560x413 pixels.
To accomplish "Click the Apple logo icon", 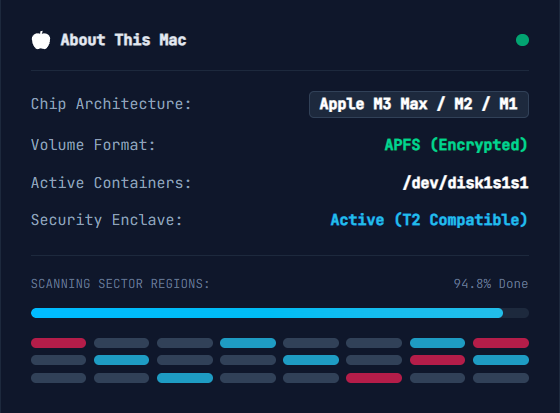I will (41, 40).
